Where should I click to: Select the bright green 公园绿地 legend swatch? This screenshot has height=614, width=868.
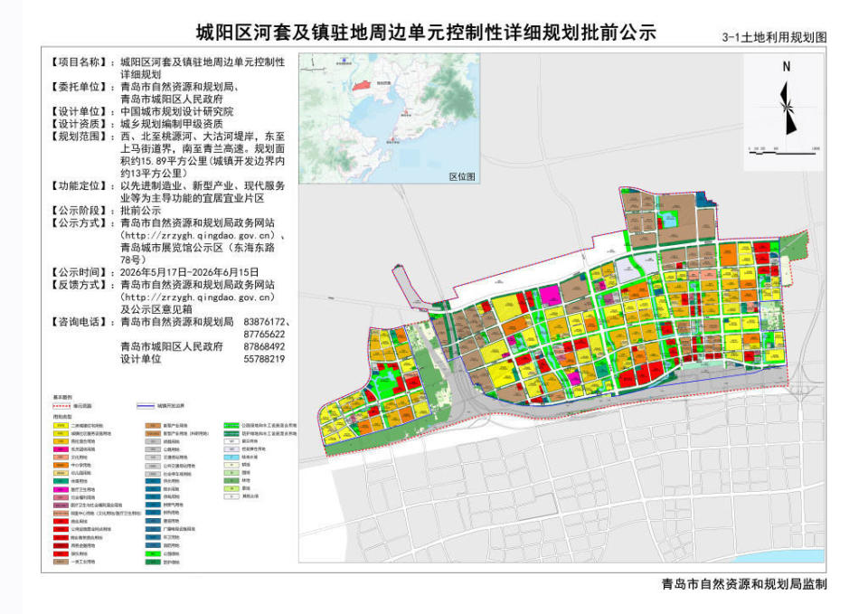coord(154,553)
